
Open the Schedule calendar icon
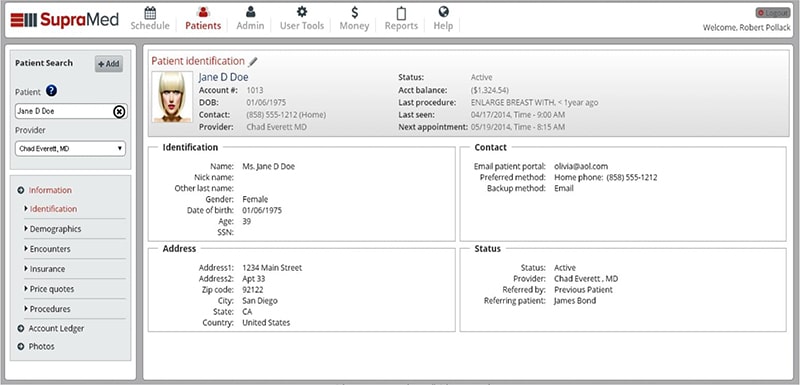(x=150, y=12)
